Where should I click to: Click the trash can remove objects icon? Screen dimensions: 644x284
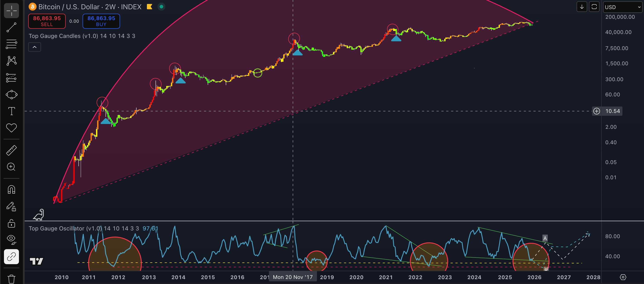[11, 278]
